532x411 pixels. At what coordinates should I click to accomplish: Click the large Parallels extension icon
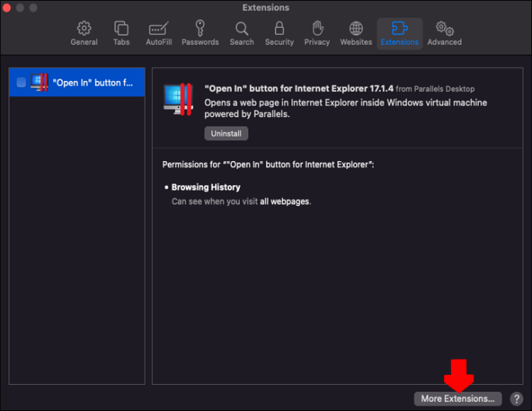[x=178, y=99]
